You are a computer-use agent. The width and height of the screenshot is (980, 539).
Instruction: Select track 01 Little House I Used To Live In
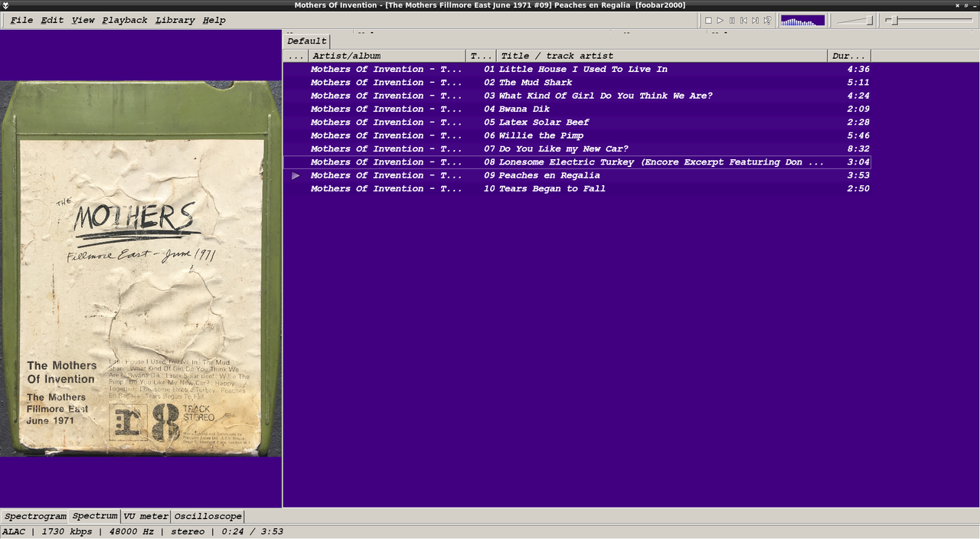click(x=577, y=69)
